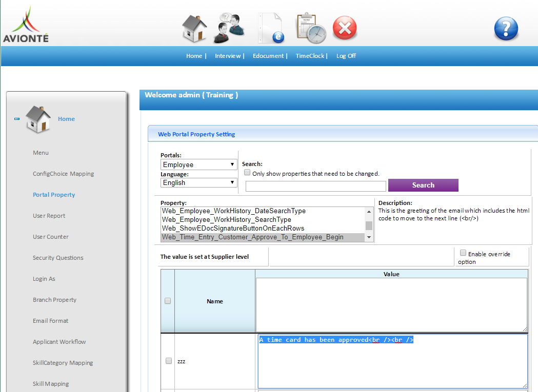This screenshot has width=538, height=392.
Task: Check the zzz row checkbox
Action: tap(168, 361)
